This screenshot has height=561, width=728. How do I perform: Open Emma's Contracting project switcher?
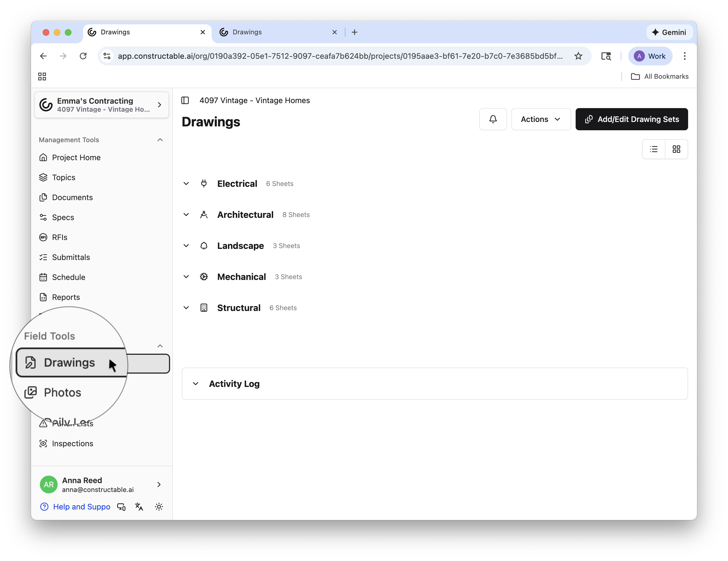point(102,105)
